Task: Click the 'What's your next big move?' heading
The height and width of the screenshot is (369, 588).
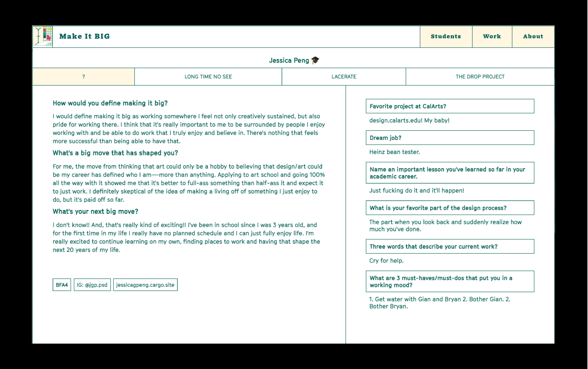Action: [x=95, y=211]
